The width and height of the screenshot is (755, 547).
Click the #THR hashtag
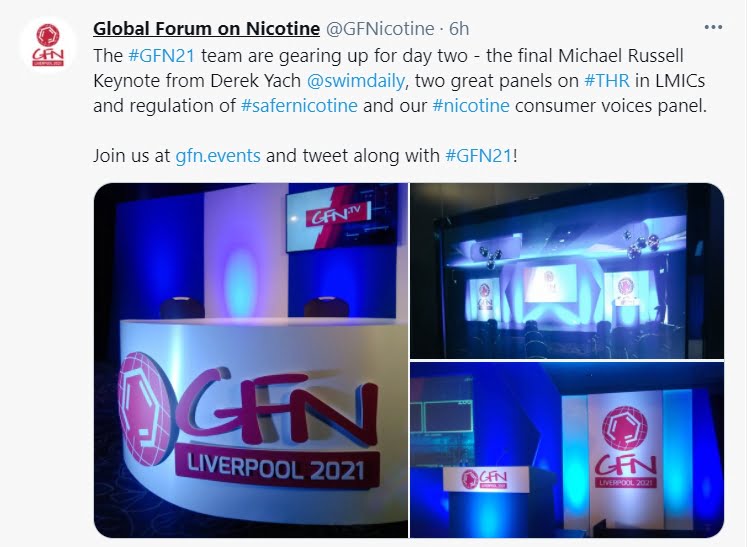[x=607, y=80]
